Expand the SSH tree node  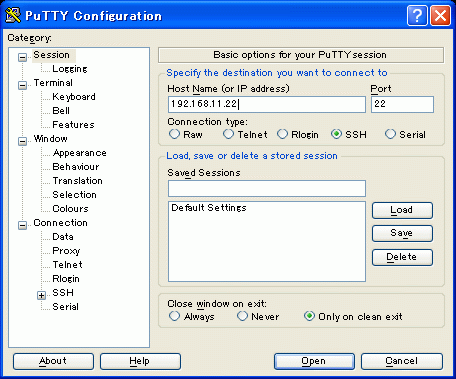tap(41, 295)
